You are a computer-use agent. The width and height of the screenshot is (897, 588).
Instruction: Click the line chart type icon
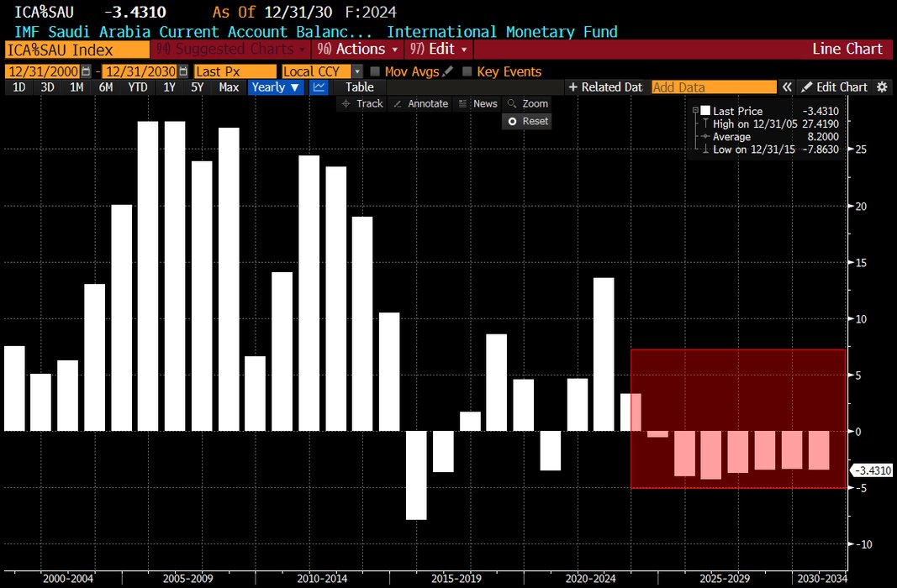pyautogui.click(x=319, y=87)
